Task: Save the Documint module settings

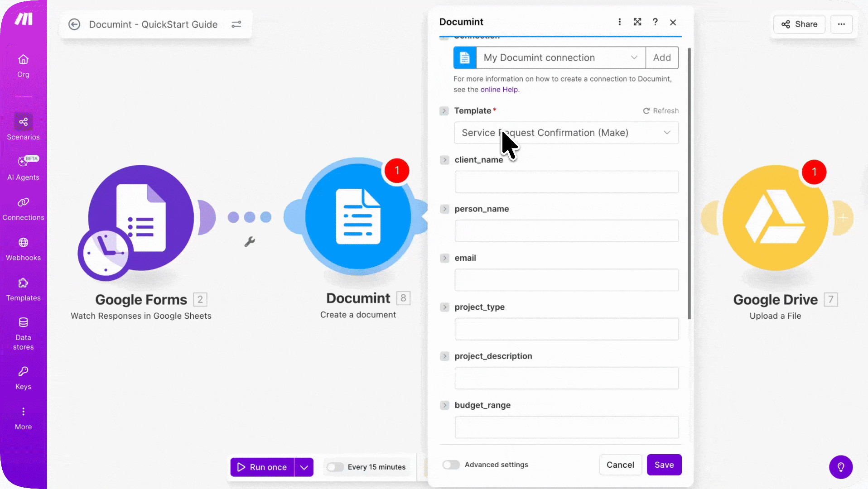Action: tap(664, 465)
